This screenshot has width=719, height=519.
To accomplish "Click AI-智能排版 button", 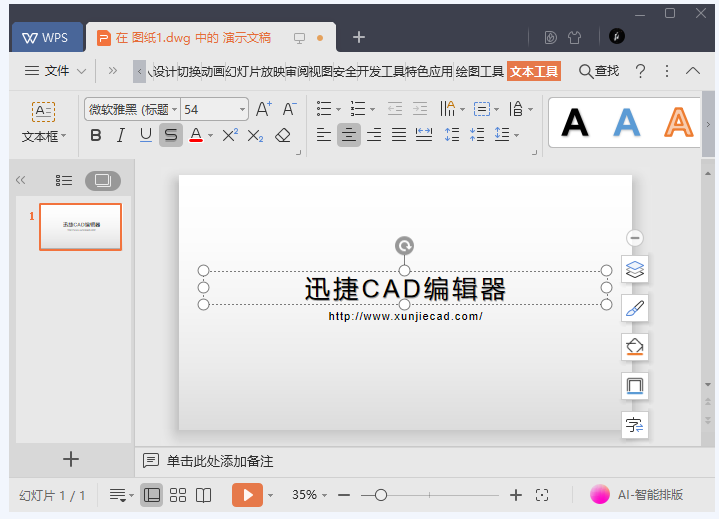I will pos(650,494).
